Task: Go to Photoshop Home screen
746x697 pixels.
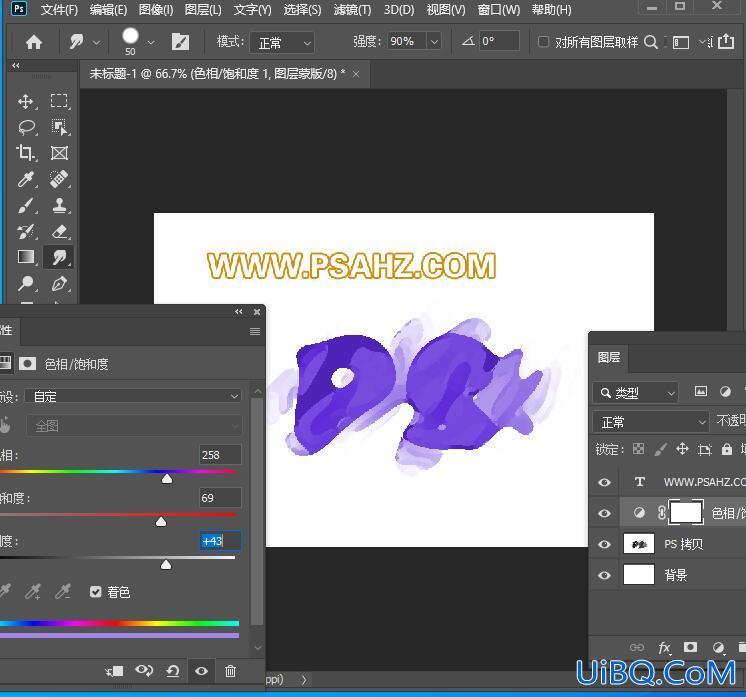Action: point(34,42)
